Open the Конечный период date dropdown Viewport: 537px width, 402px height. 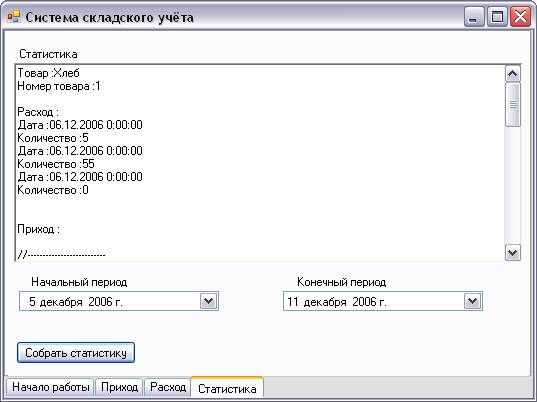click(x=473, y=301)
